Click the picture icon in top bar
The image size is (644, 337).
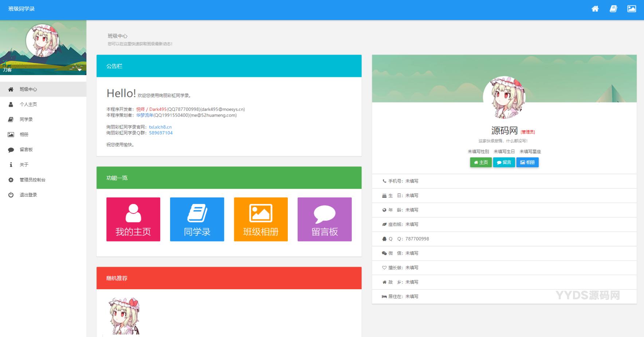[632, 9]
